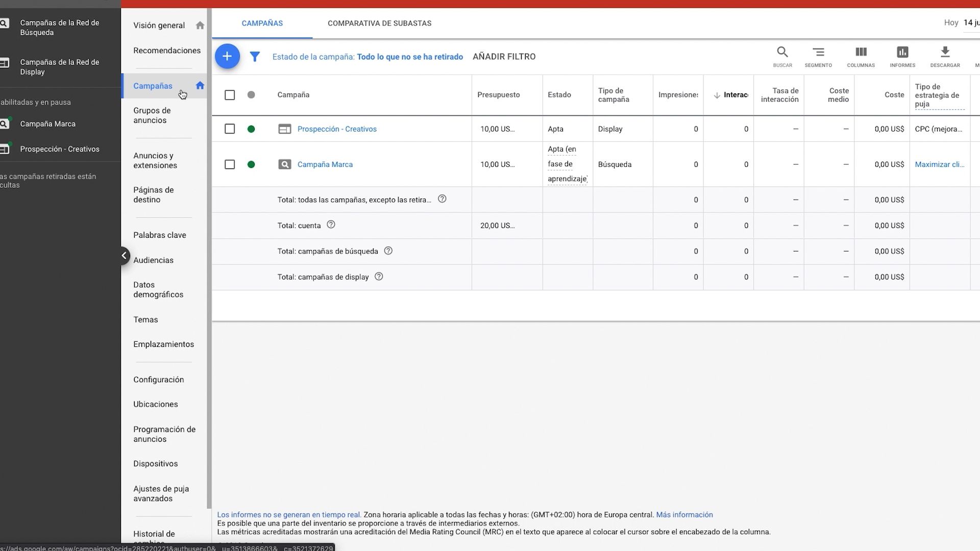Open Ajustes de puja avanzados page
The height and width of the screenshot is (551, 980).
(x=161, y=494)
